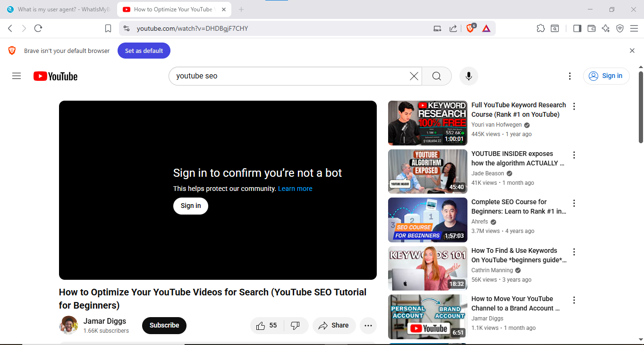The width and height of the screenshot is (644, 345).
Task: Open SEO Course For Beginners thumbnail
Action: [428, 220]
